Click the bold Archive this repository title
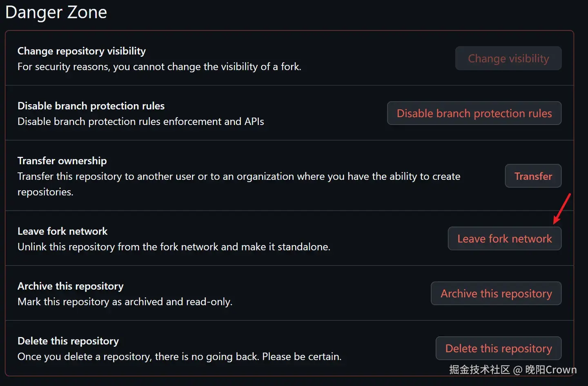This screenshot has height=386, width=588. (x=70, y=286)
